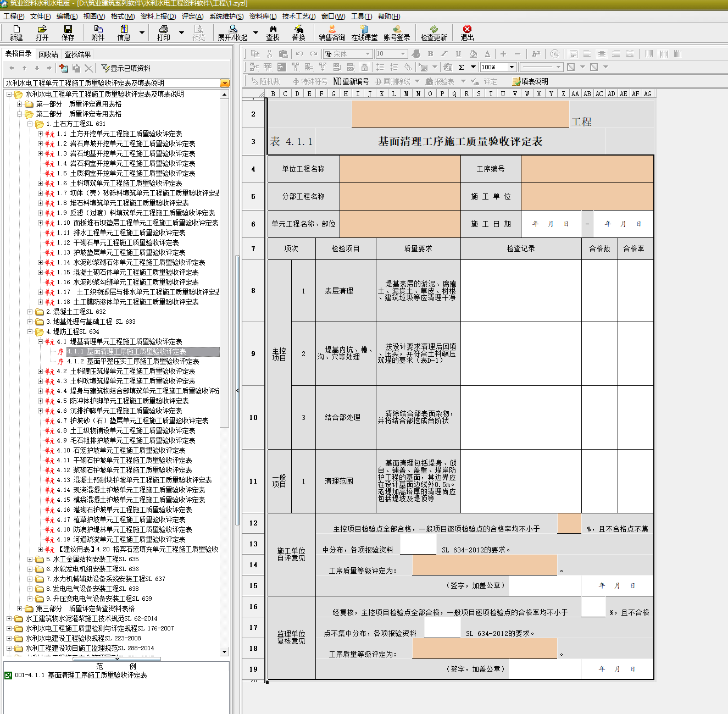Click the tree panel's left arrow icon
The height and width of the screenshot is (714, 728).
click(12, 68)
